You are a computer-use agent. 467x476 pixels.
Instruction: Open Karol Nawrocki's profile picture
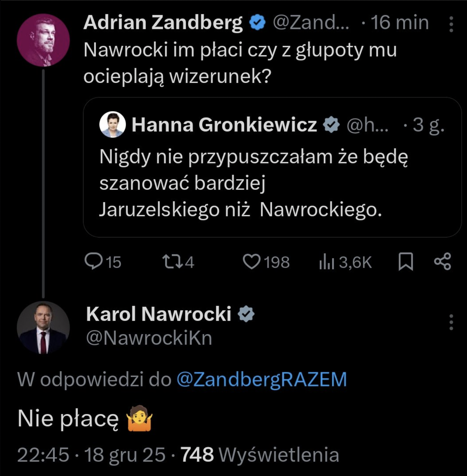click(x=43, y=327)
